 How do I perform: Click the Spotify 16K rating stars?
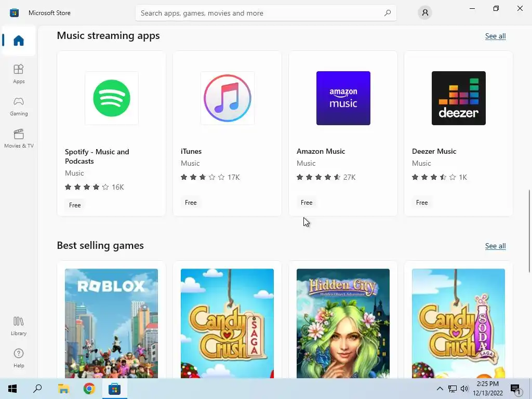click(x=87, y=187)
